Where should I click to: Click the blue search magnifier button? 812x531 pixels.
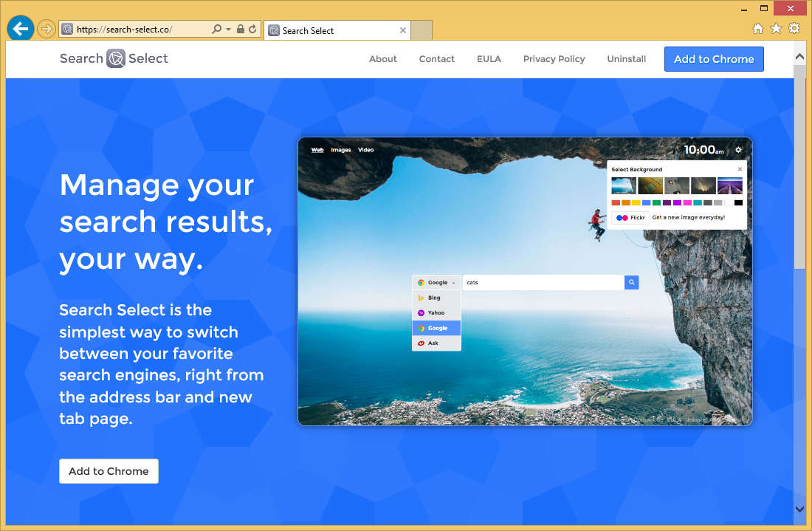click(631, 282)
